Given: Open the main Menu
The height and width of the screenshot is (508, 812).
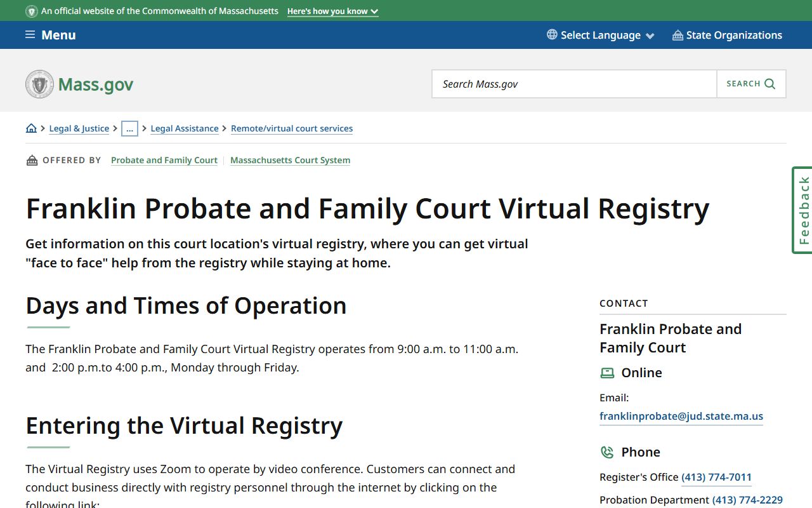Looking at the screenshot, I should 51,35.
